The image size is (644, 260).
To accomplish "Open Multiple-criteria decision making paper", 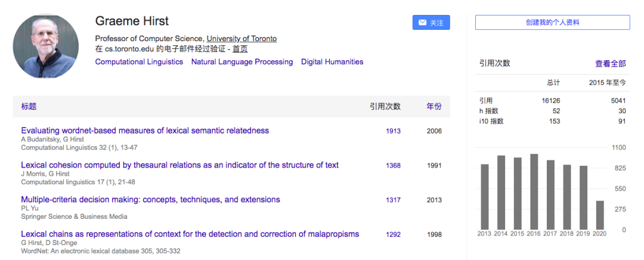I will [x=150, y=200].
